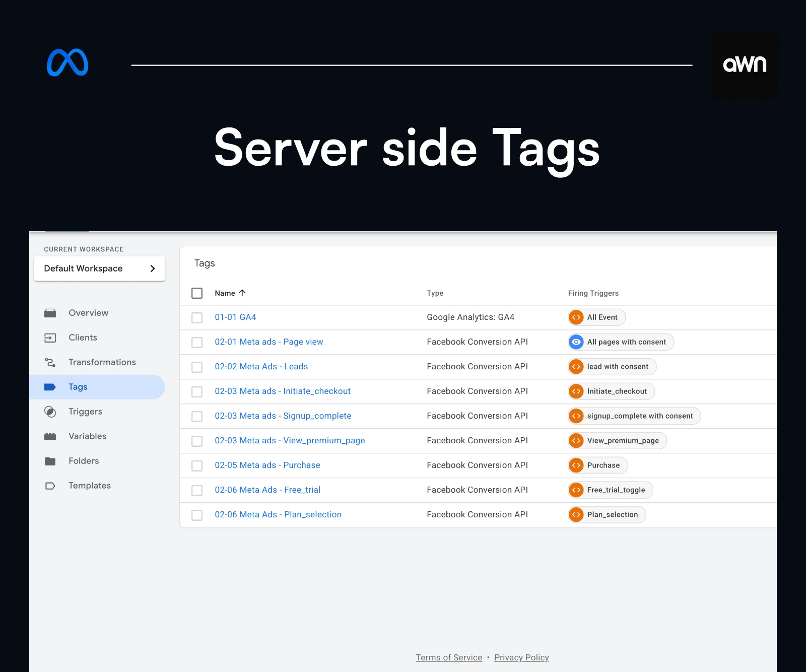Screen dimensions: 806x672
Task: Check the 02-05 Meta ads Purchase checkbox
Action: [x=197, y=466]
